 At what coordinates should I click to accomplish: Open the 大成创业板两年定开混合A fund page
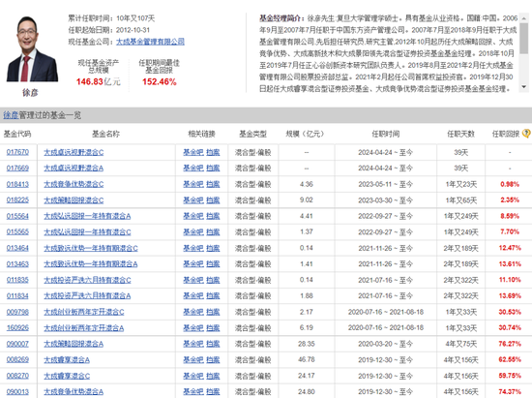point(84,327)
